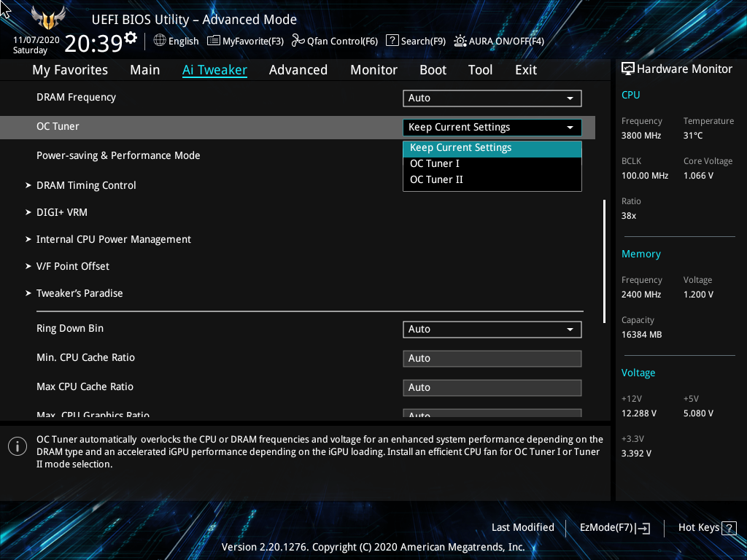Open the Monitor tab
Viewport: 747px width, 560px height.
point(374,70)
